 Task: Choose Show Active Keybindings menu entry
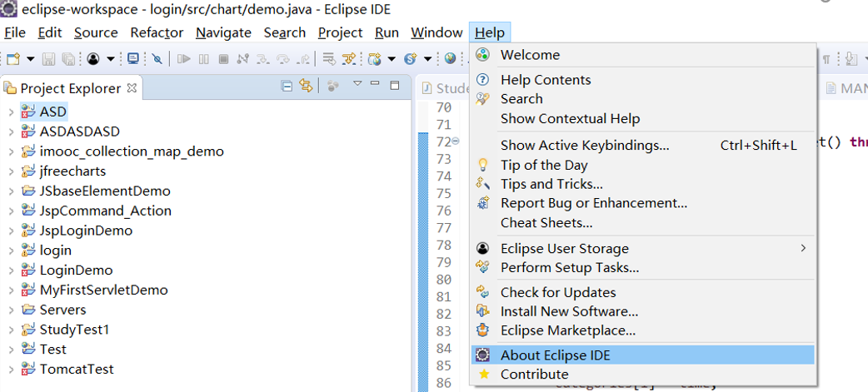(x=643, y=146)
